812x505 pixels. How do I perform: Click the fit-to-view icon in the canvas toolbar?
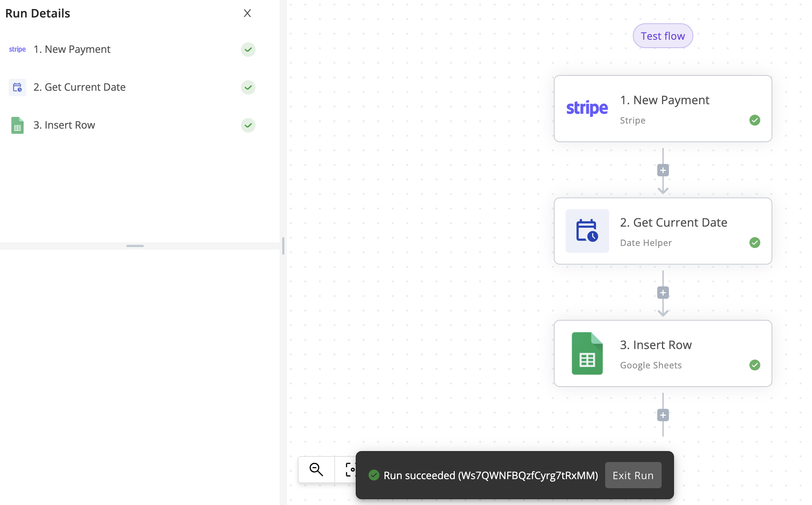(350, 470)
